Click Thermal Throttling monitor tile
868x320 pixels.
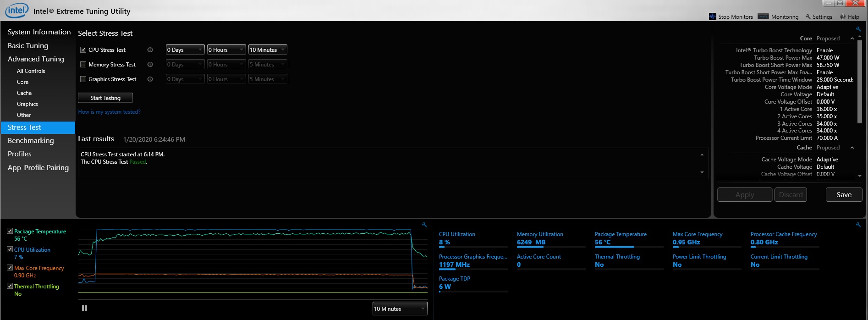click(x=629, y=262)
